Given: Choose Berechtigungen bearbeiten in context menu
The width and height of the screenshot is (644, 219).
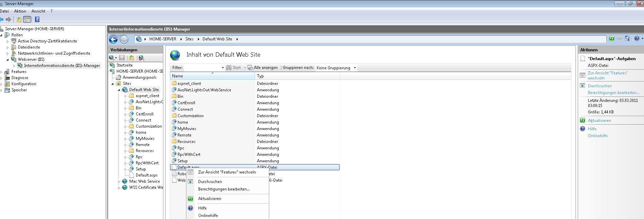Looking at the screenshot, I should tap(224, 189).
